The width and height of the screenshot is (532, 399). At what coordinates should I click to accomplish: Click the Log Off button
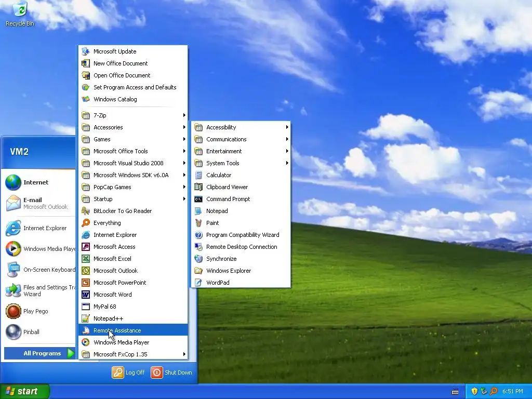(x=129, y=372)
